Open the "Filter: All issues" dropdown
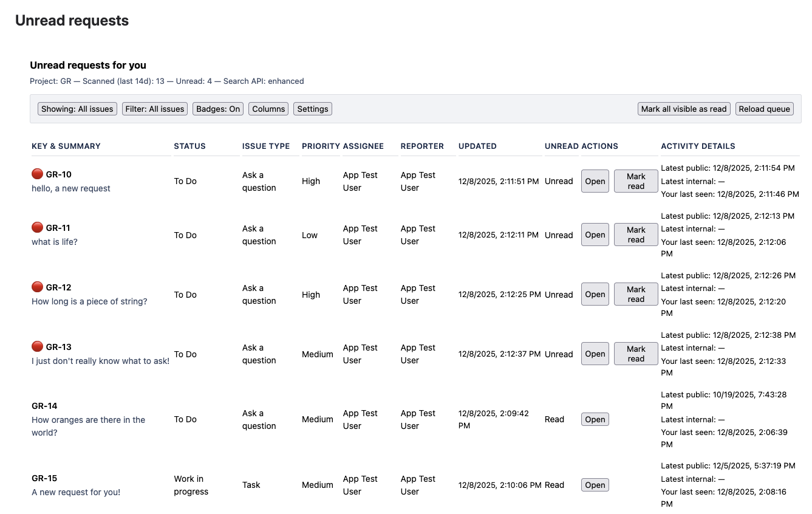Image resolution: width=812 pixels, height=514 pixels. click(154, 109)
